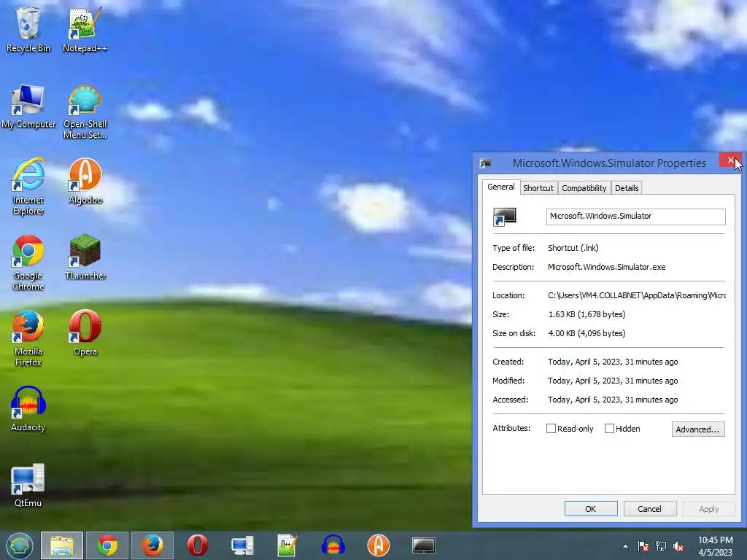Click the disabled Apply button

(x=709, y=508)
